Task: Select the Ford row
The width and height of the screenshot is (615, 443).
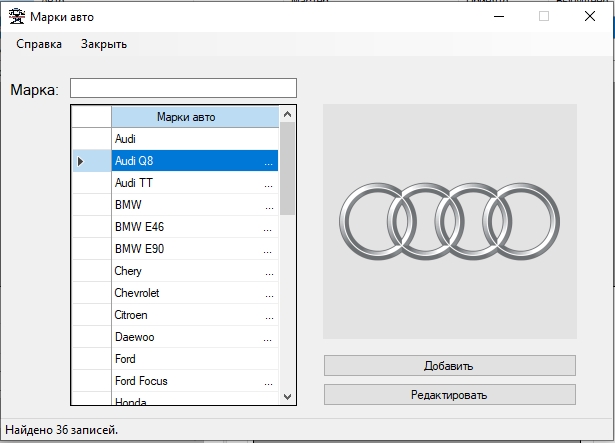Action: pyautogui.click(x=195, y=359)
